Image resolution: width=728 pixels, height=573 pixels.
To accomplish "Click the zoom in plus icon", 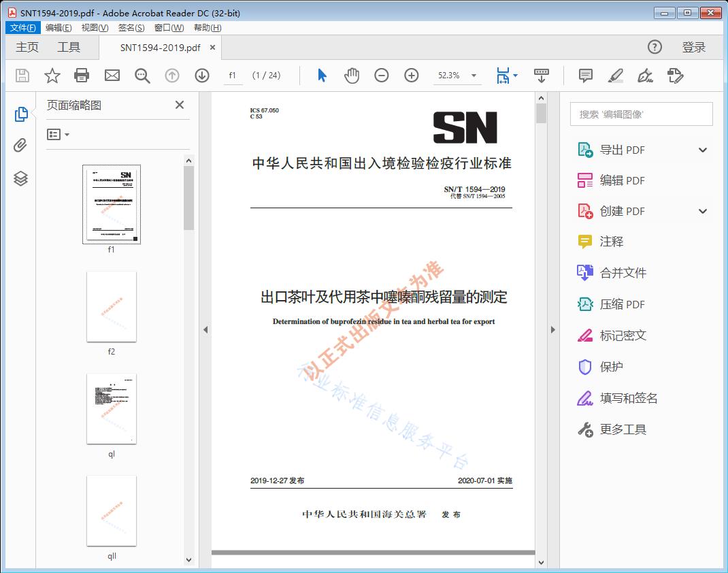I will [412, 76].
